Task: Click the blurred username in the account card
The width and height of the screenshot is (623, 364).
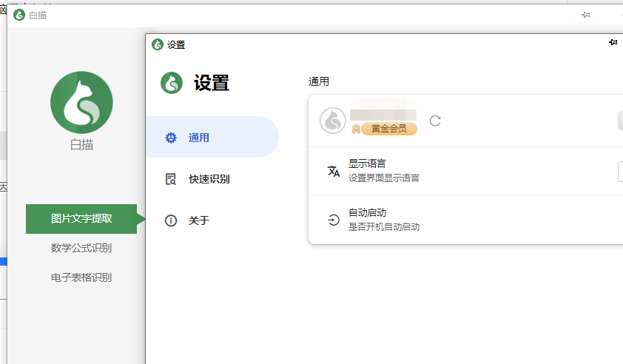Action: click(383, 115)
